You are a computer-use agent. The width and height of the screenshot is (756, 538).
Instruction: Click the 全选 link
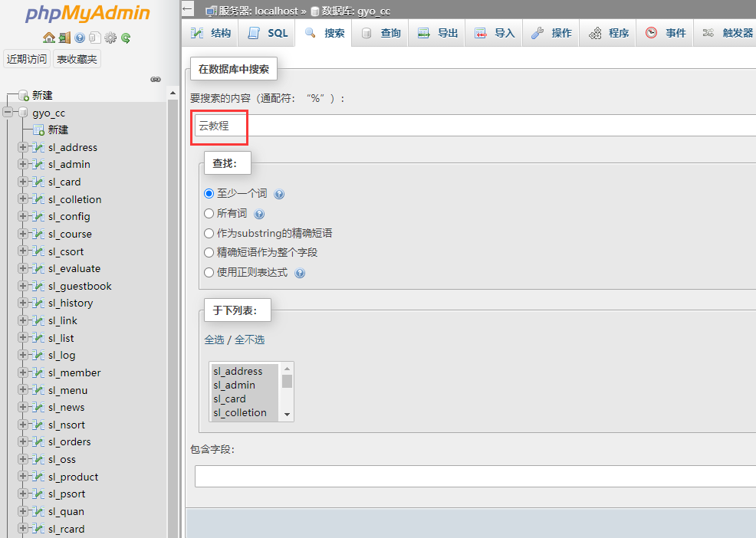[214, 340]
